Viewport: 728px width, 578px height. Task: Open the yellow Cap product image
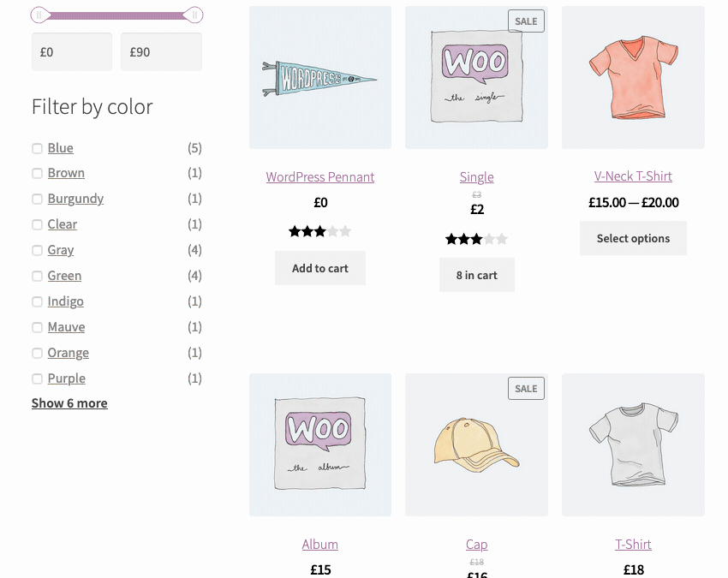[476, 444]
